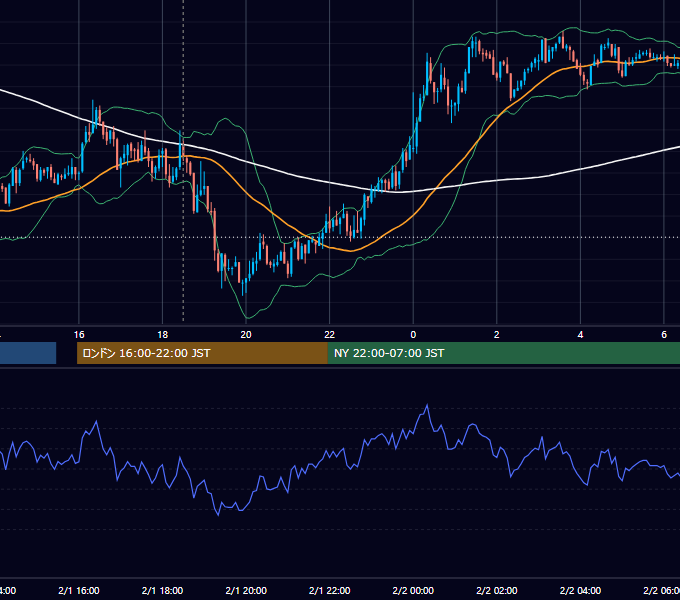Click the 2/2 04:00 label on oscillator axis
Screen dimensions: 680x600
click(580, 590)
